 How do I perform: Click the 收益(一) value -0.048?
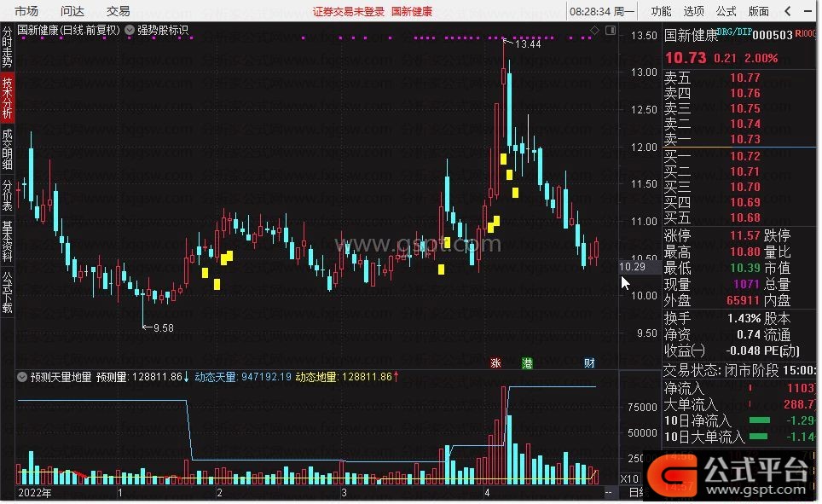tap(743, 350)
